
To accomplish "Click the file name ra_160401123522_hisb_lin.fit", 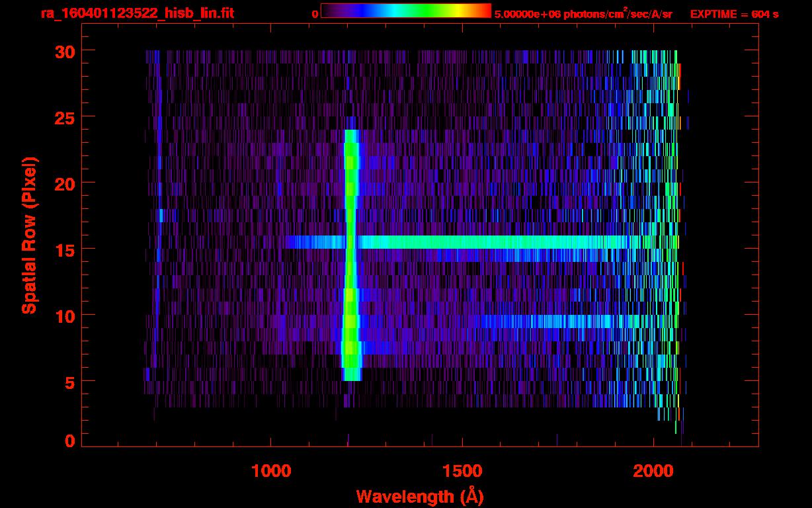I will point(137,13).
